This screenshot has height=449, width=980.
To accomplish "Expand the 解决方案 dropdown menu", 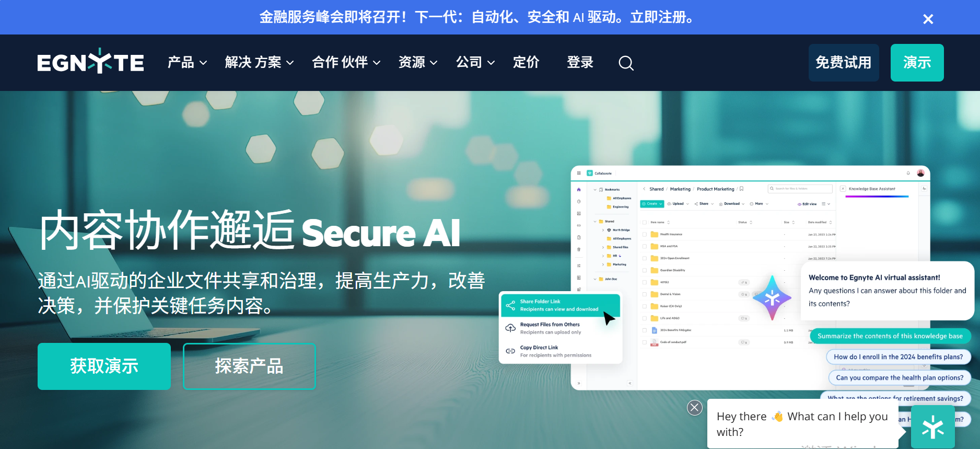I will [x=259, y=63].
